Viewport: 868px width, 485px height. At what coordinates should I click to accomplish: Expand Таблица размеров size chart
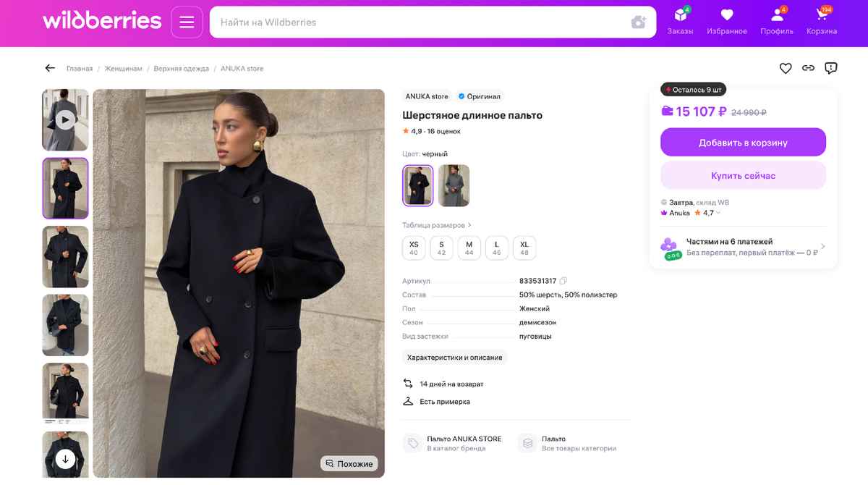(x=437, y=225)
